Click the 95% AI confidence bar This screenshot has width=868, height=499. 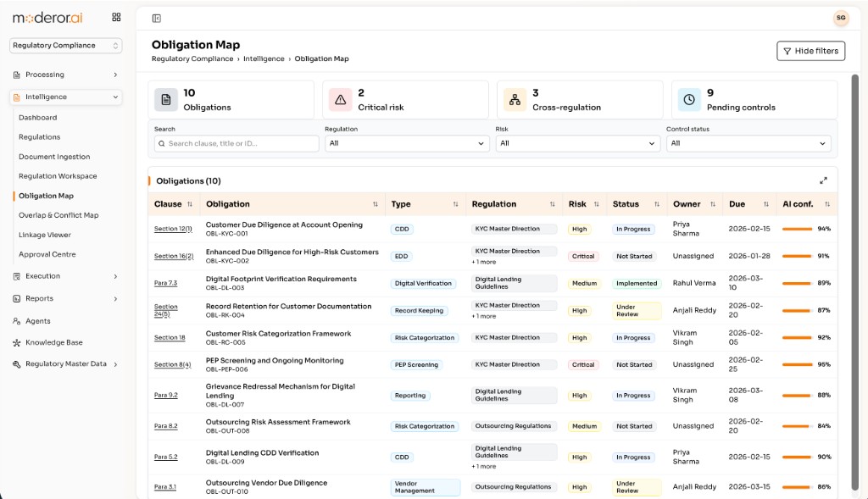[797, 364]
